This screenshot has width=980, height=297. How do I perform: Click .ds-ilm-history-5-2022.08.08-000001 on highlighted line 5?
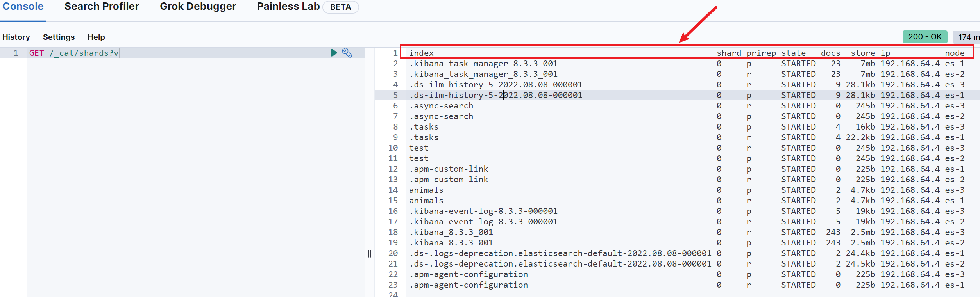click(496, 95)
